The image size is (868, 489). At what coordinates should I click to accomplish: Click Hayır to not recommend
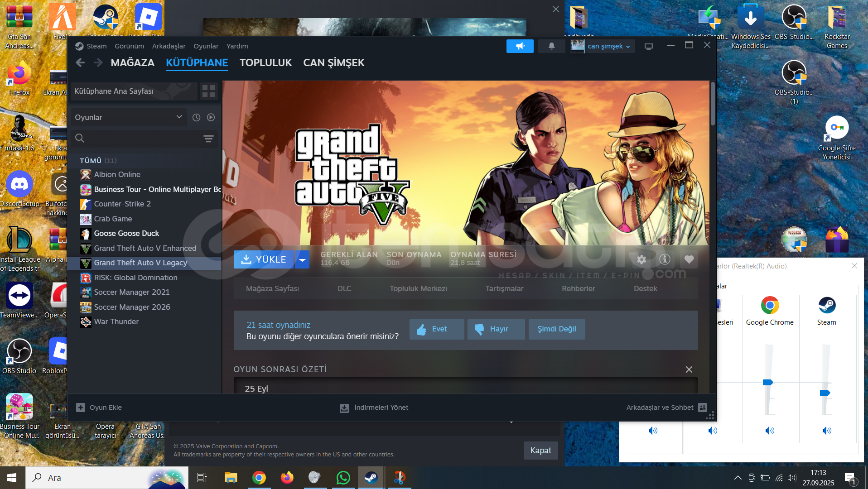496,329
